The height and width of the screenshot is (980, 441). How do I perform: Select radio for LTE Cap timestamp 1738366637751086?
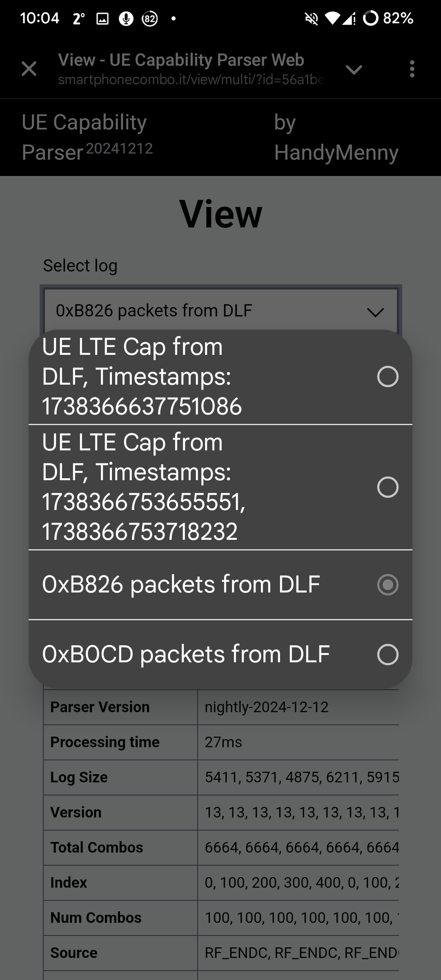pos(388,376)
